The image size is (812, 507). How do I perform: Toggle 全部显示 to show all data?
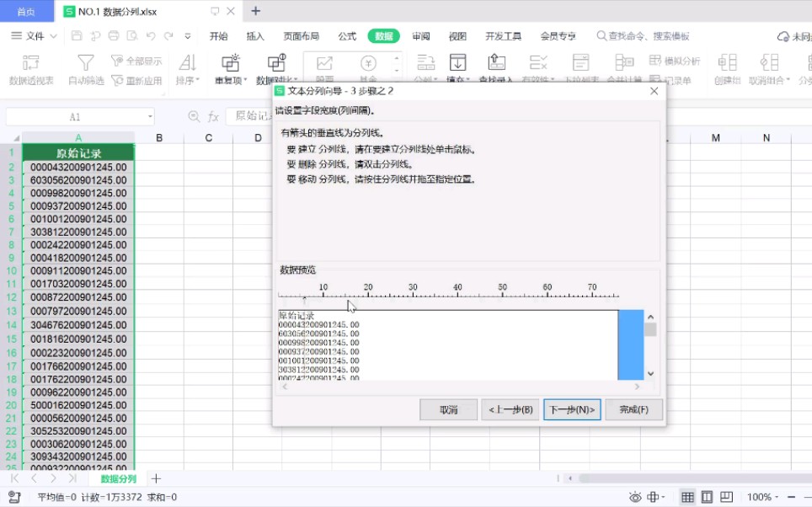141,61
